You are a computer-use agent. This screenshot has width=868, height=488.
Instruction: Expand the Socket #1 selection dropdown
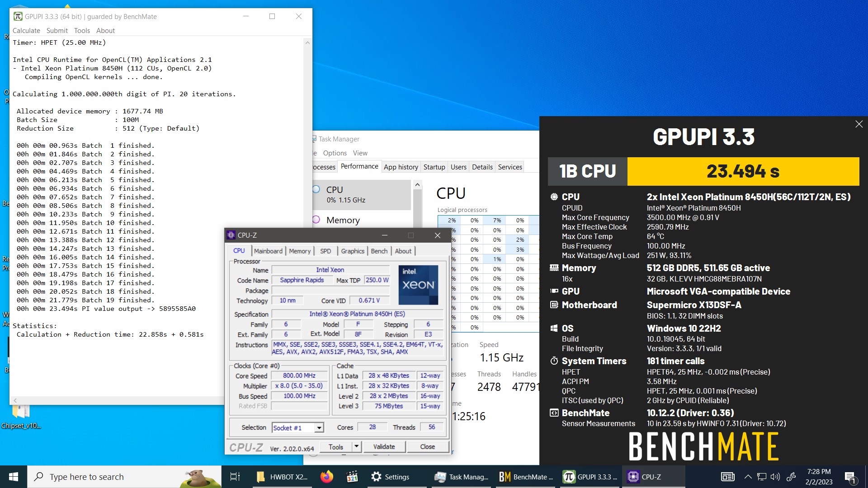point(320,427)
